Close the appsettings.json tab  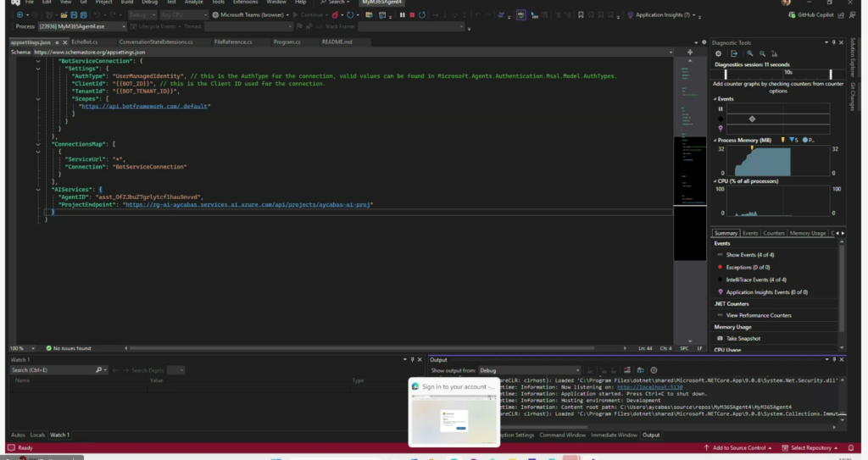64,42
